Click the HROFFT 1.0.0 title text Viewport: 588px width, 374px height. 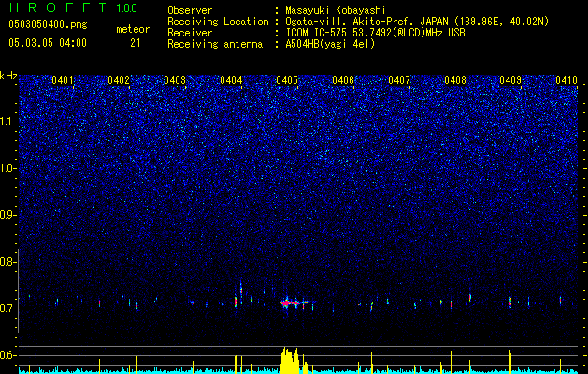click(74, 7)
